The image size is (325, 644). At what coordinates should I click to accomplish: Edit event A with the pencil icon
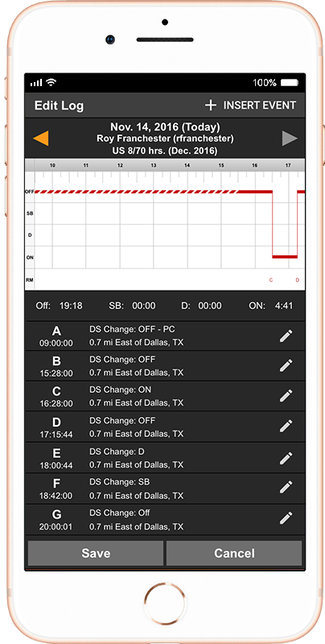[x=286, y=336]
